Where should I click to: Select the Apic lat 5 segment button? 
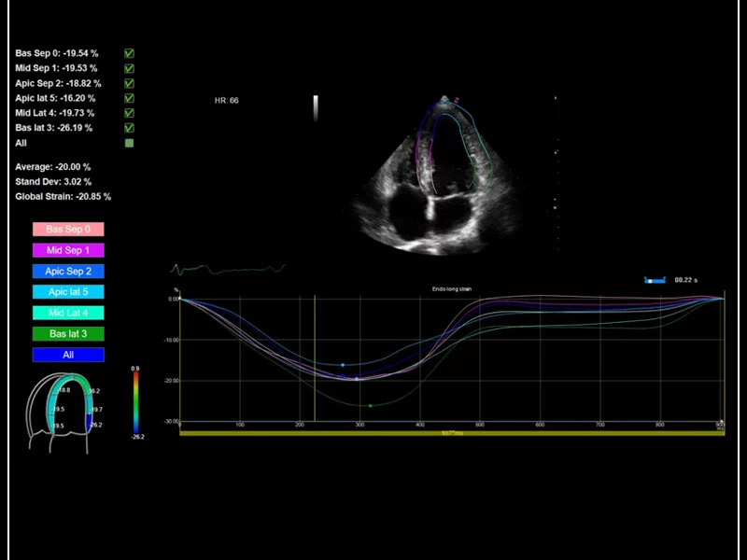pos(67,291)
